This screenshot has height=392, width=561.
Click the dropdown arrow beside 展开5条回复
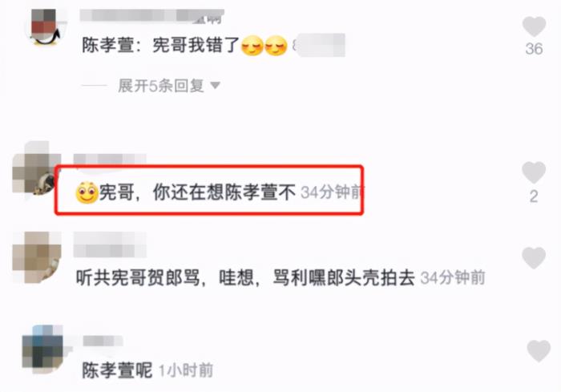(x=215, y=86)
